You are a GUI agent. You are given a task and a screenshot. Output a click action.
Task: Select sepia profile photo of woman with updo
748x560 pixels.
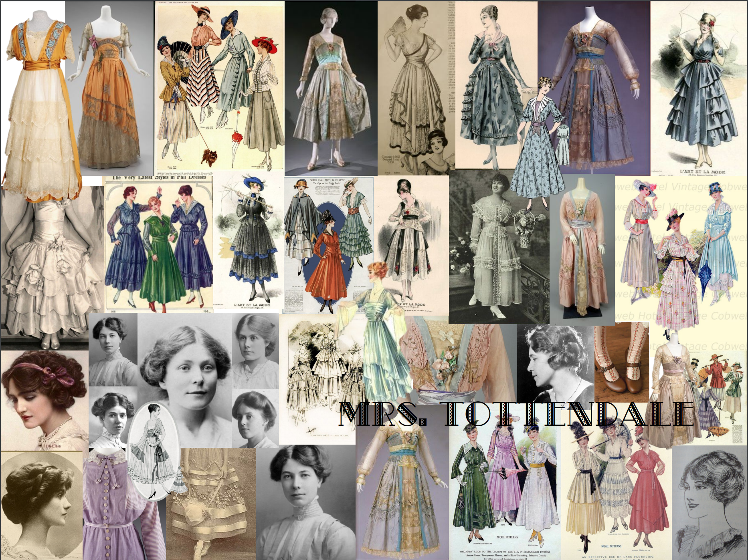(x=42, y=506)
